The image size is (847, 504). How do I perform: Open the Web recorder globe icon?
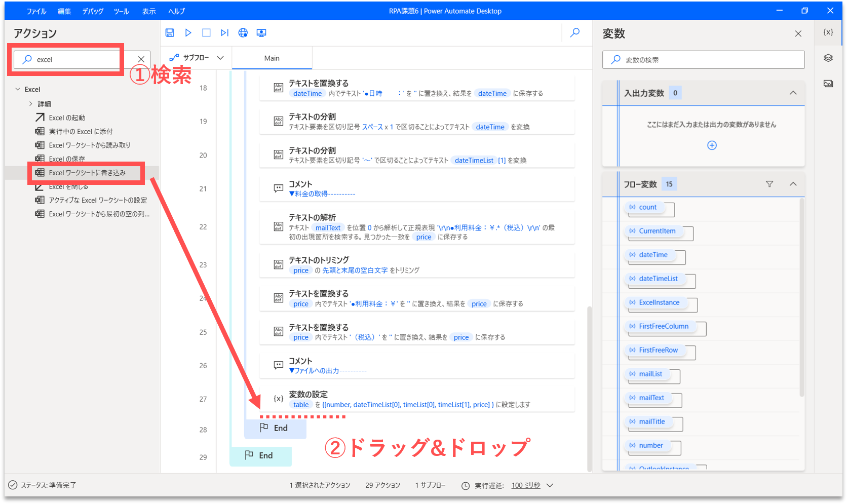tap(243, 33)
